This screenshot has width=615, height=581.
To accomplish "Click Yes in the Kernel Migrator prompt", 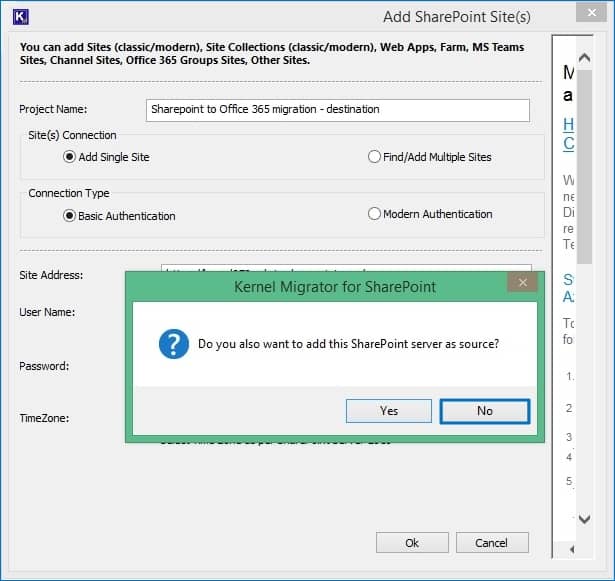I will pos(389,411).
